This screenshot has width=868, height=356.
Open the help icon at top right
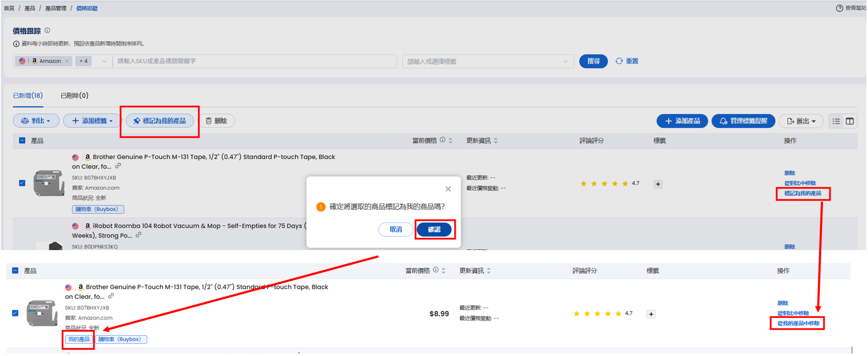(839, 8)
